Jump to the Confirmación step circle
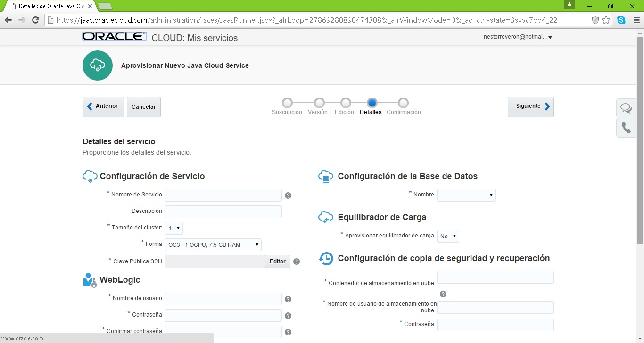The width and height of the screenshot is (644, 343). tap(403, 103)
